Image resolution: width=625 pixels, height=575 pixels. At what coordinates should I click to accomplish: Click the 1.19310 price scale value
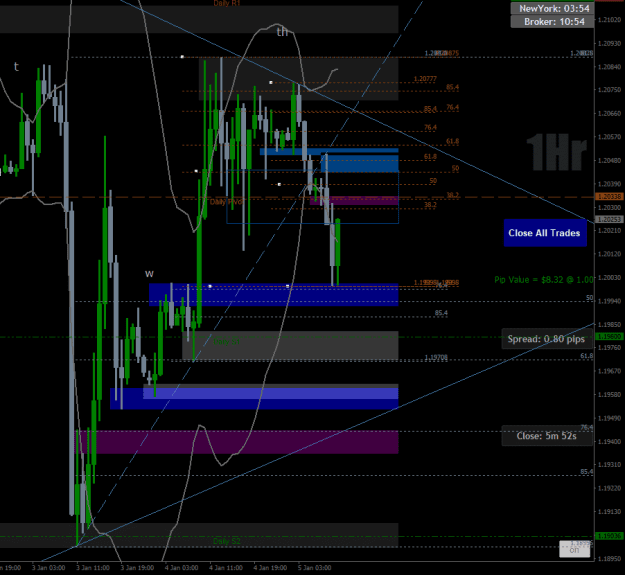(x=609, y=465)
